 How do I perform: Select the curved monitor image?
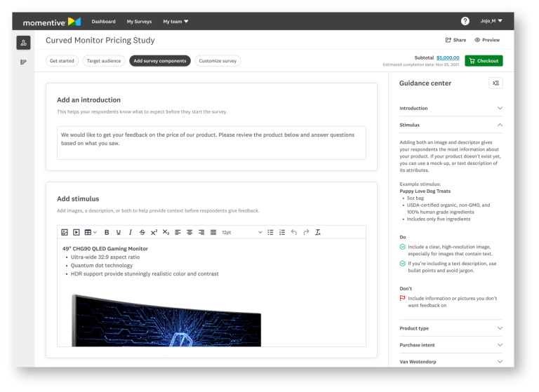tap(166, 320)
